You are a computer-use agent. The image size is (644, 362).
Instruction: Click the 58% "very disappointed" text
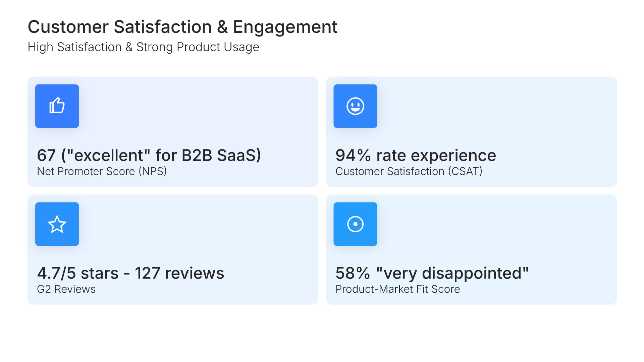432,273
